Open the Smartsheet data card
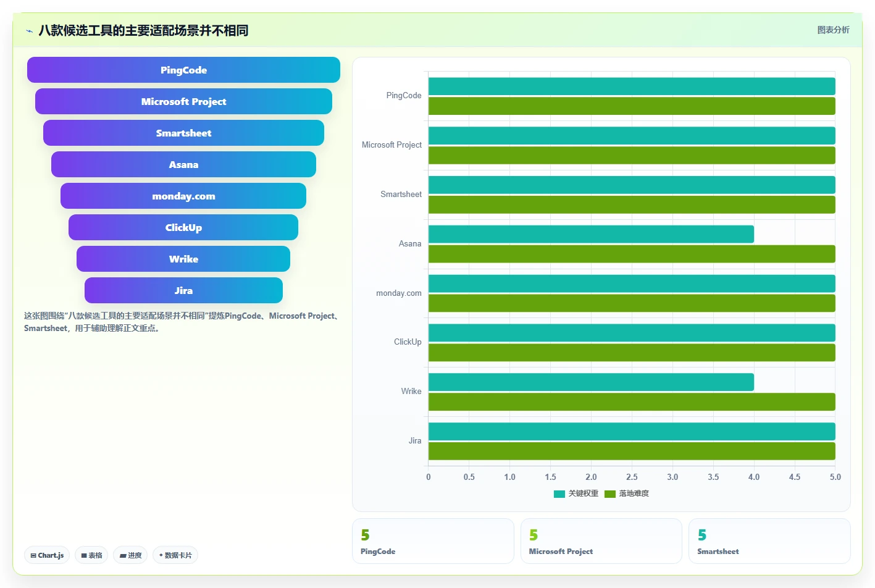875x588 pixels. click(x=769, y=541)
